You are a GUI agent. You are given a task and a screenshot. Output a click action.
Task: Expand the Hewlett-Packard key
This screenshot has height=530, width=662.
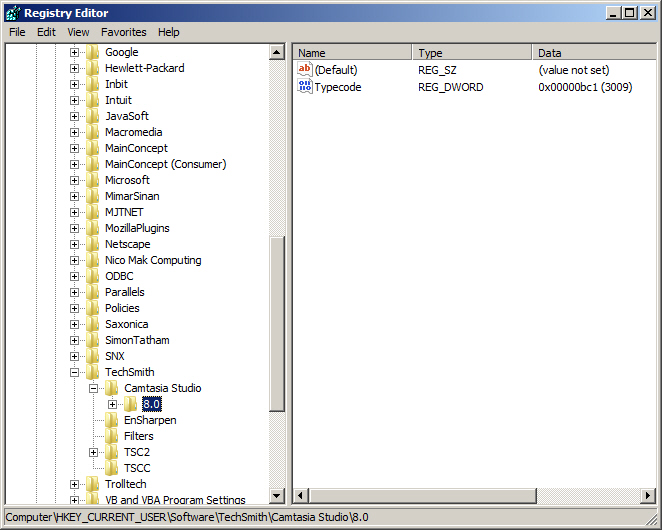(x=74, y=68)
